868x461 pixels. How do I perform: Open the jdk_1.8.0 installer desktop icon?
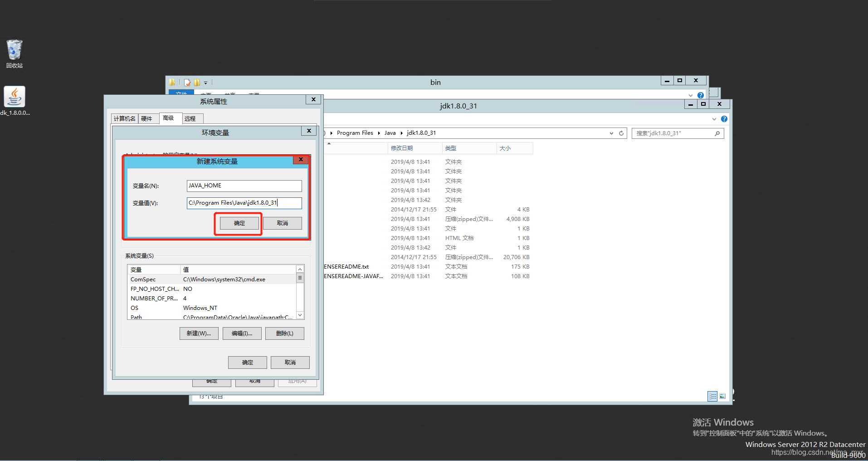pos(15,101)
